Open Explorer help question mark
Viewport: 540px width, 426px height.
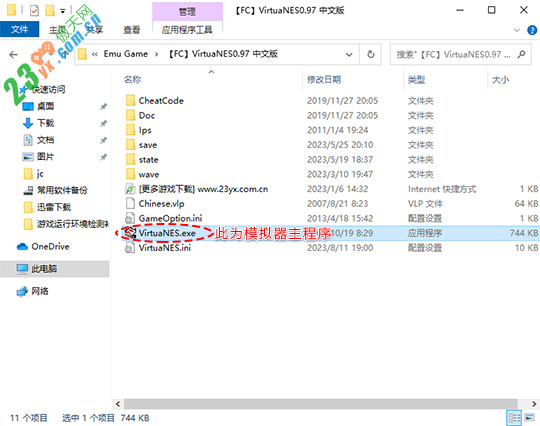[532, 30]
